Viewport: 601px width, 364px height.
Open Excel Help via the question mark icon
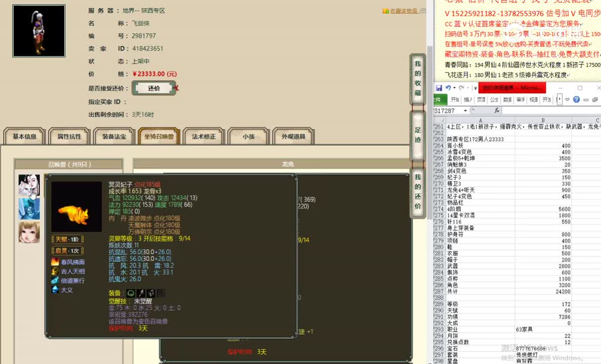click(x=577, y=99)
